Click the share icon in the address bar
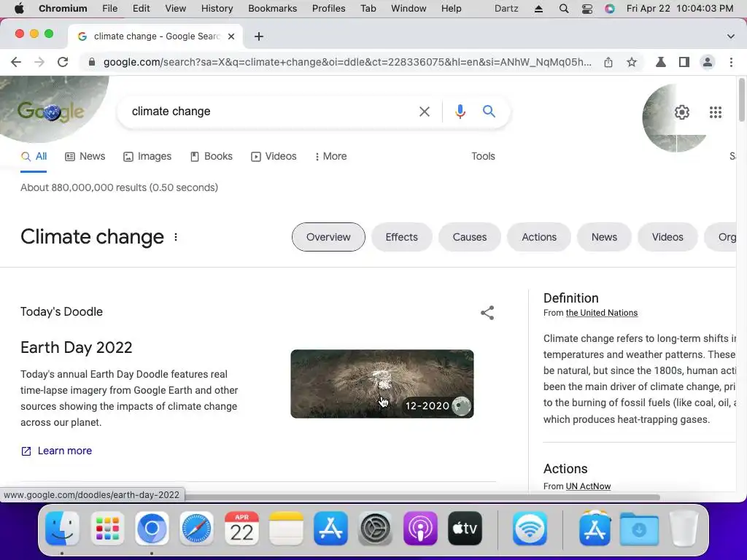Viewport: 747px width, 560px height. (608, 63)
